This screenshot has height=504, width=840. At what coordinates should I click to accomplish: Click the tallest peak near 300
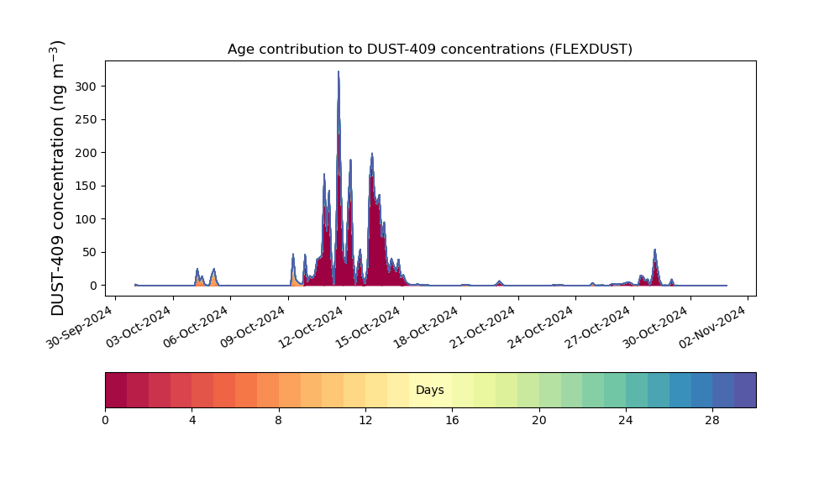[x=339, y=73]
